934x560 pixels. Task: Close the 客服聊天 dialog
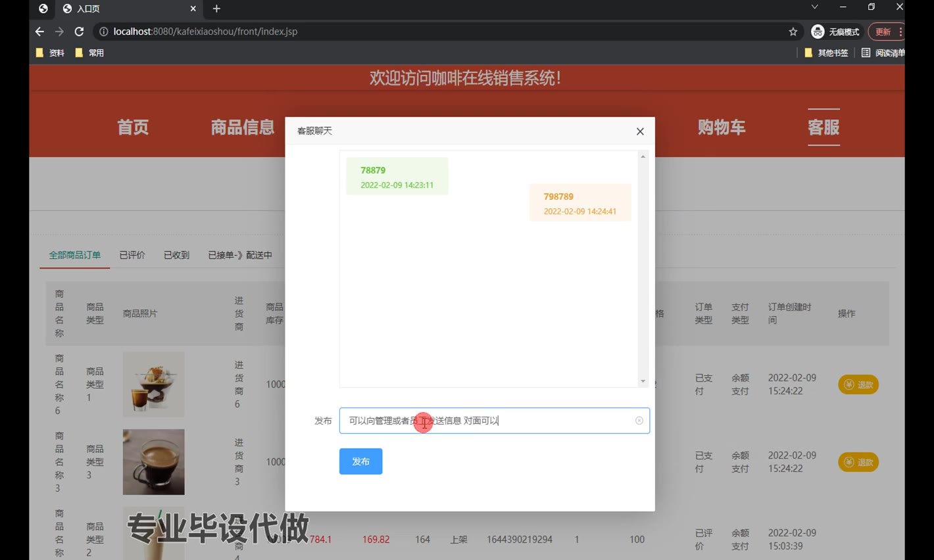pos(640,131)
